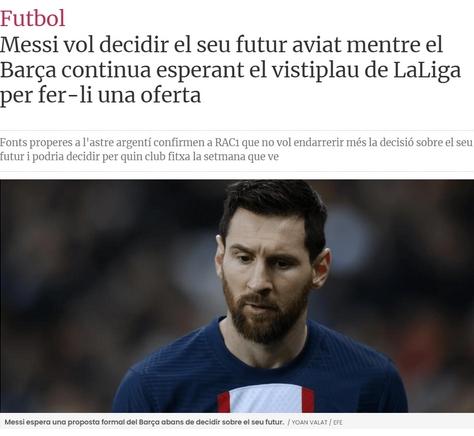This screenshot has height=436, width=474.
Task: Click the word LaLiga in the headline
Action: pos(427,71)
